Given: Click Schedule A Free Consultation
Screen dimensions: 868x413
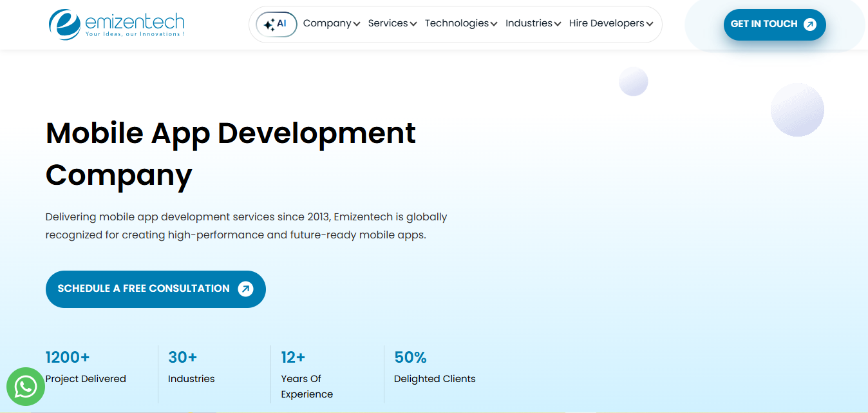Looking at the screenshot, I should (156, 289).
